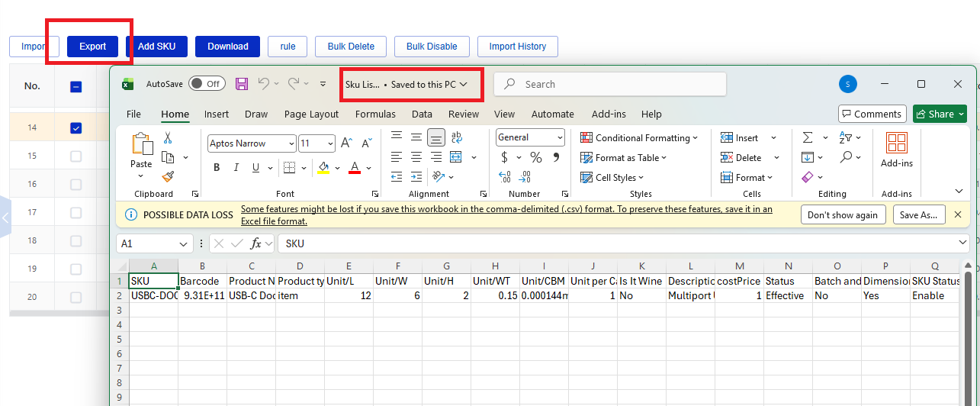Toggle the header select-all checkbox
This screenshot has height=406, width=980.
click(x=76, y=87)
